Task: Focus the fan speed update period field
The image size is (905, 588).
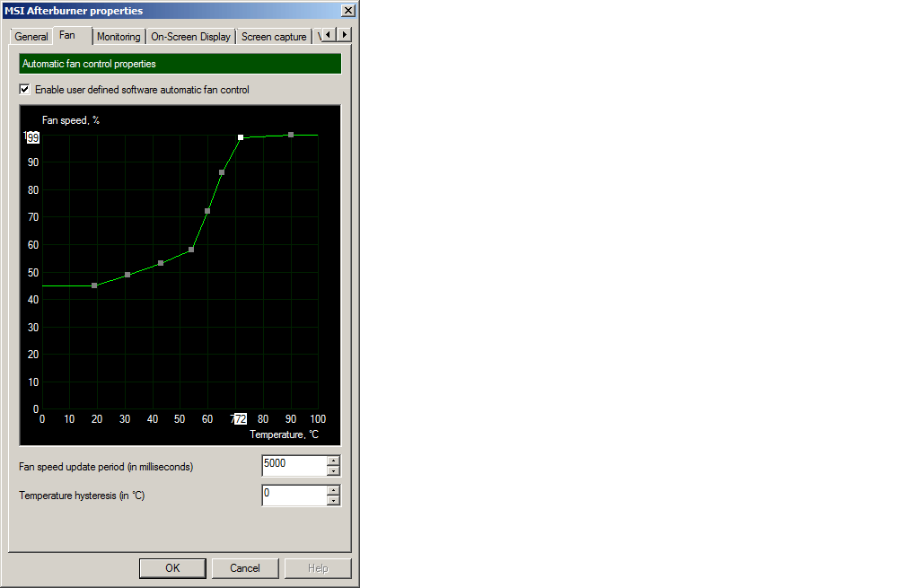Action: (x=294, y=466)
